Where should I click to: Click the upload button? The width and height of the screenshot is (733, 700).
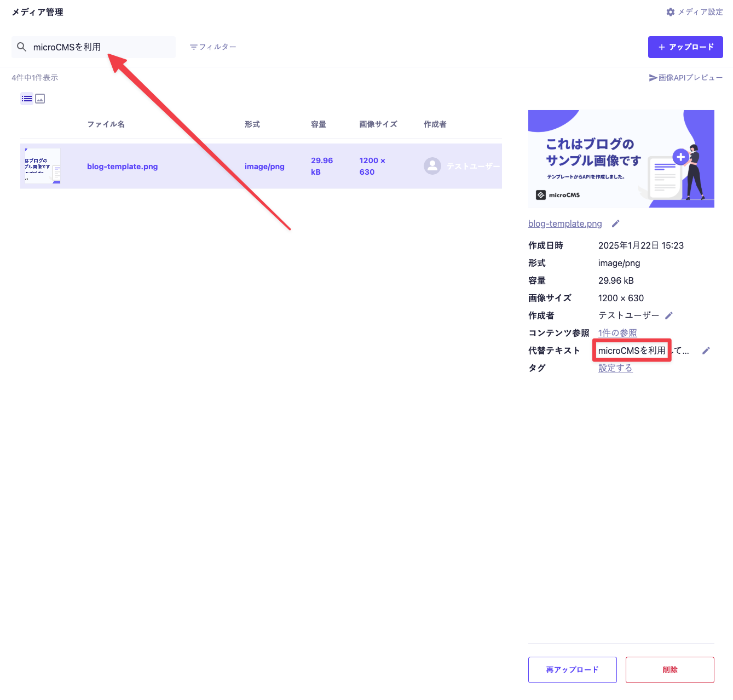tap(685, 47)
